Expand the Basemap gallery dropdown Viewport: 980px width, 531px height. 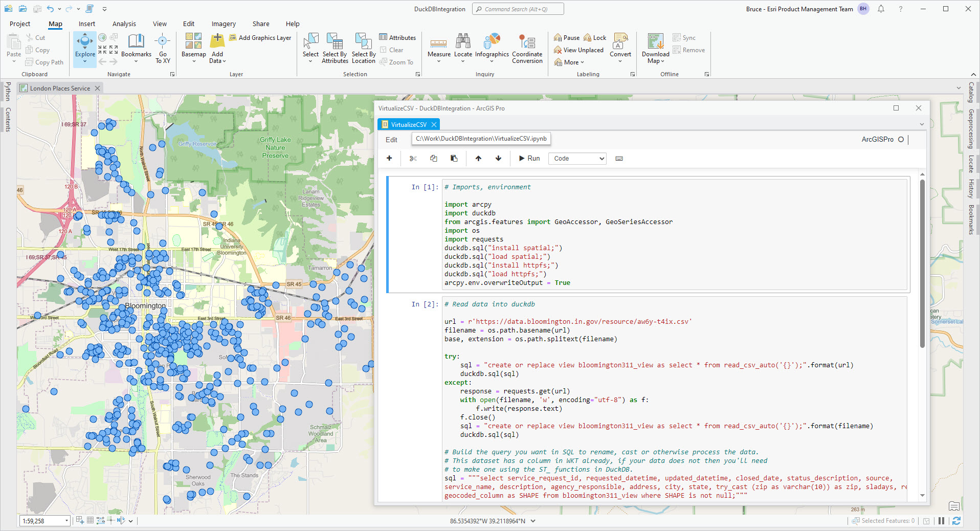pos(194,61)
